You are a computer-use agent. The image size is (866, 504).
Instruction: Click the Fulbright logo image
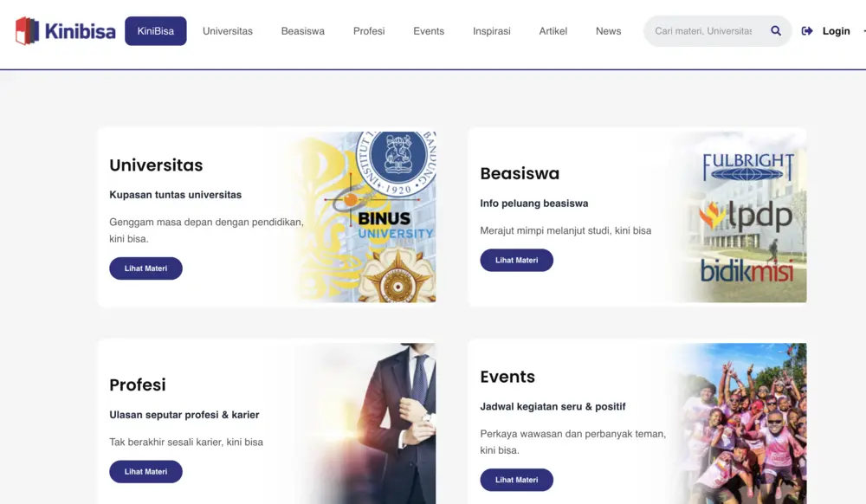748,167
